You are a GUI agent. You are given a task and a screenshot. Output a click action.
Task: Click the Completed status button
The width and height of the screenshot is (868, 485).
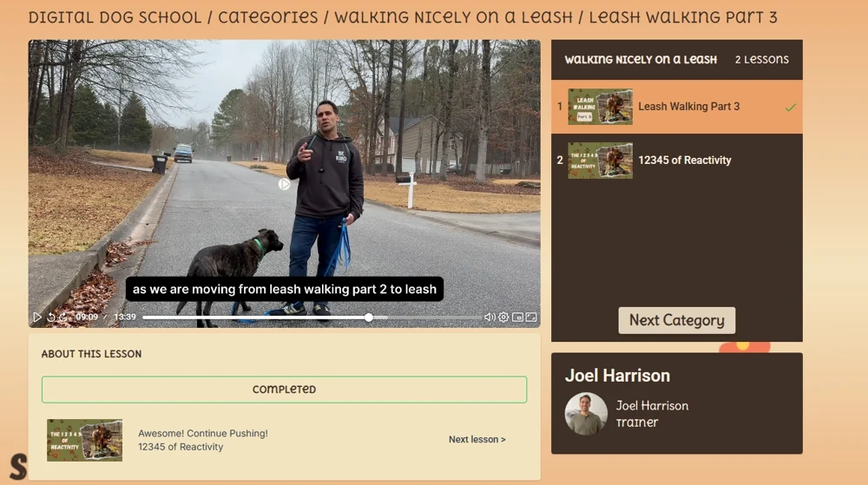click(284, 390)
